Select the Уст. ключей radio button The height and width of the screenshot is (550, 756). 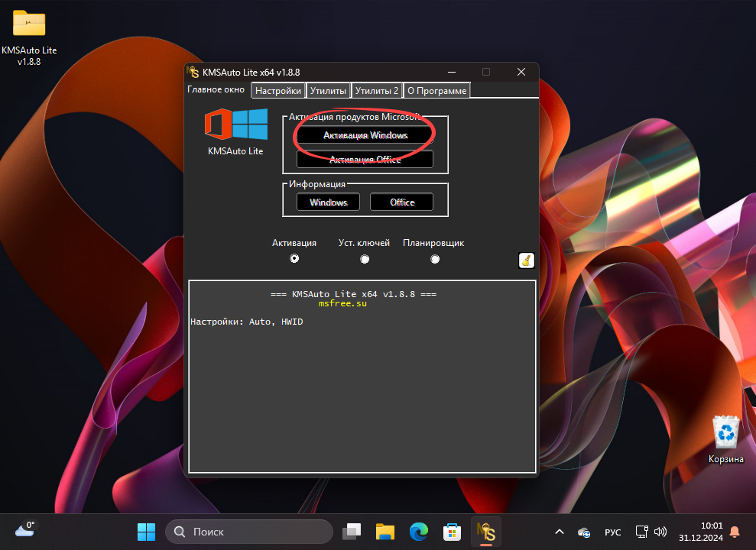coord(365,259)
